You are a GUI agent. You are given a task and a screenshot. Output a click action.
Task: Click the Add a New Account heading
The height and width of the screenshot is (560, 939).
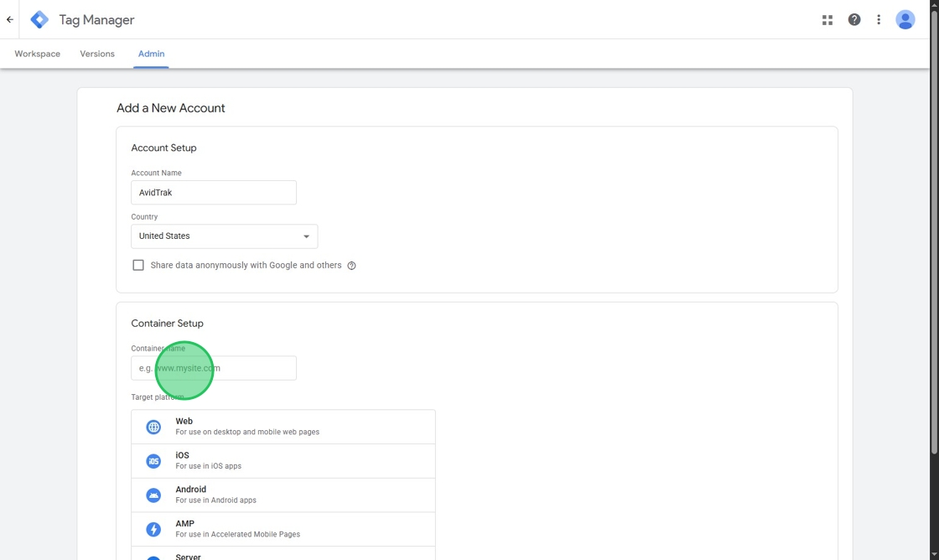171,108
